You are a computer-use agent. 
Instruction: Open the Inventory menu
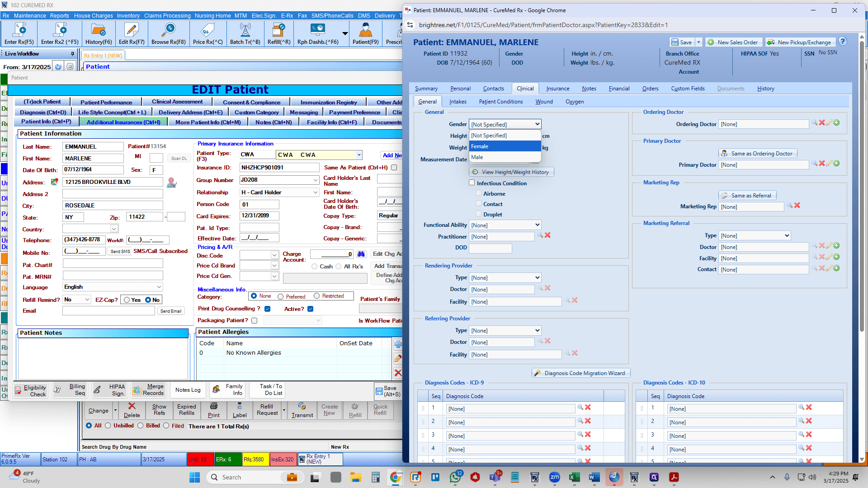(128, 15)
